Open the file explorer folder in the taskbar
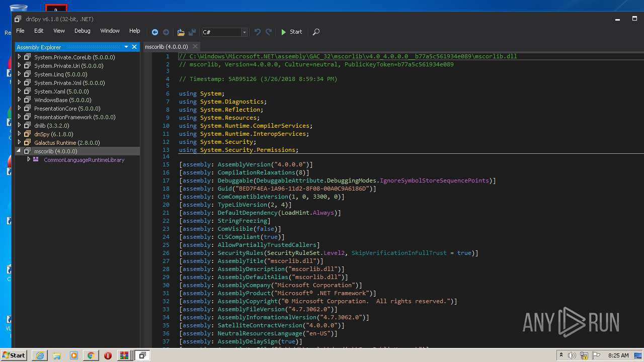This screenshot has width=644, height=362. point(57,355)
